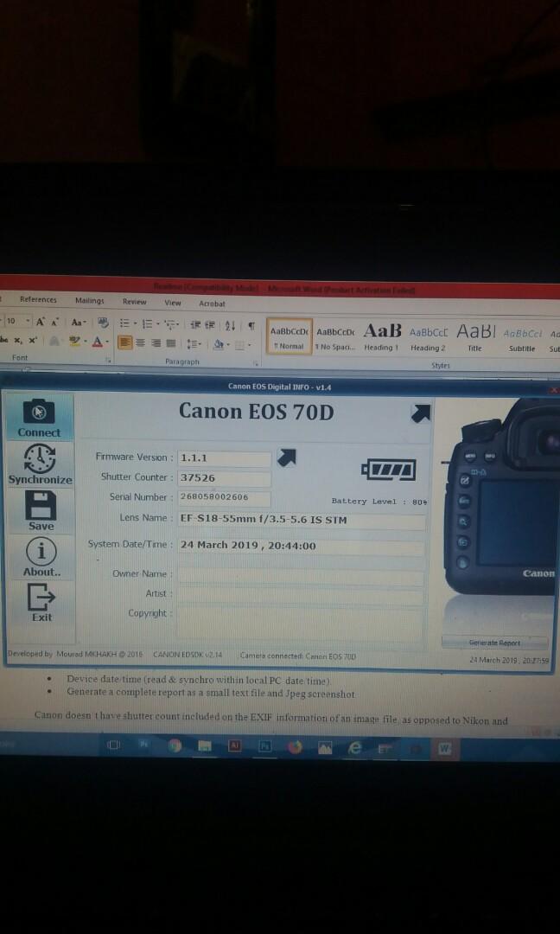
Task: Click the Connect camera icon
Action: coord(39,412)
